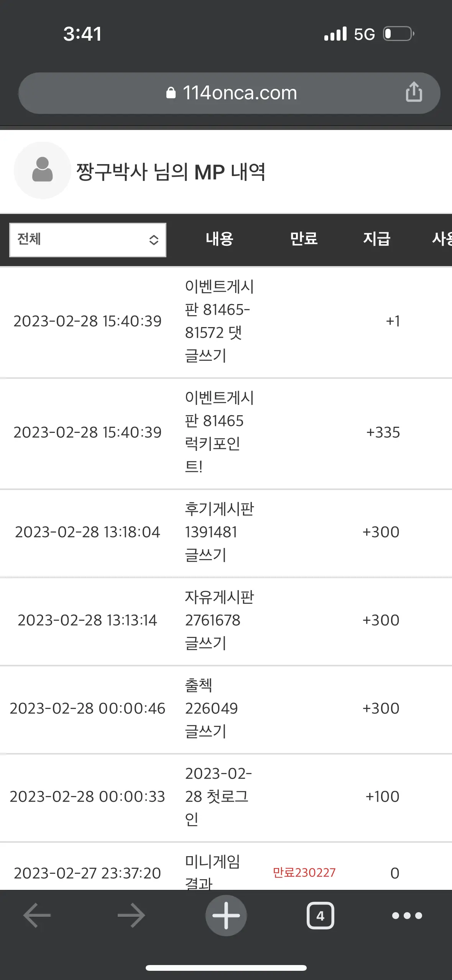Click the 내용 column header

click(x=219, y=239)
